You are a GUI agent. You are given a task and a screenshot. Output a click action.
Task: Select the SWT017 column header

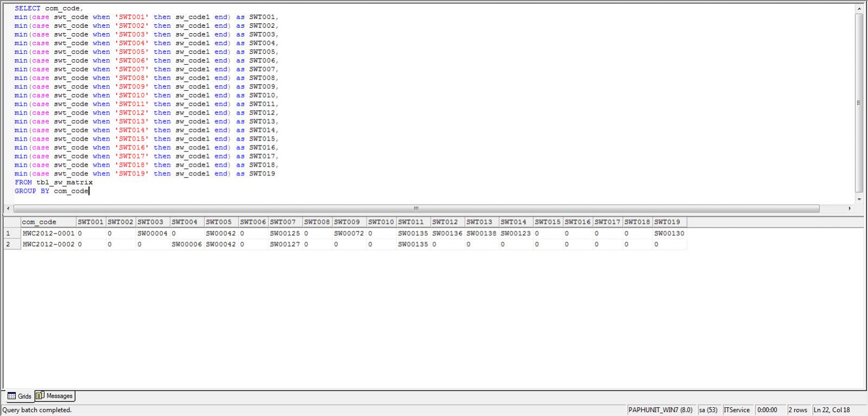pos(608,222)
